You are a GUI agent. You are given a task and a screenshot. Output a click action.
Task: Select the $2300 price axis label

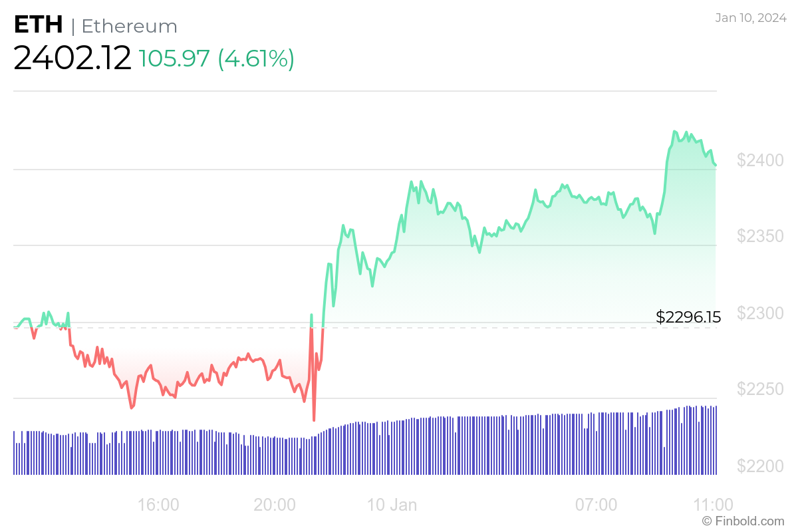point(759,313)
